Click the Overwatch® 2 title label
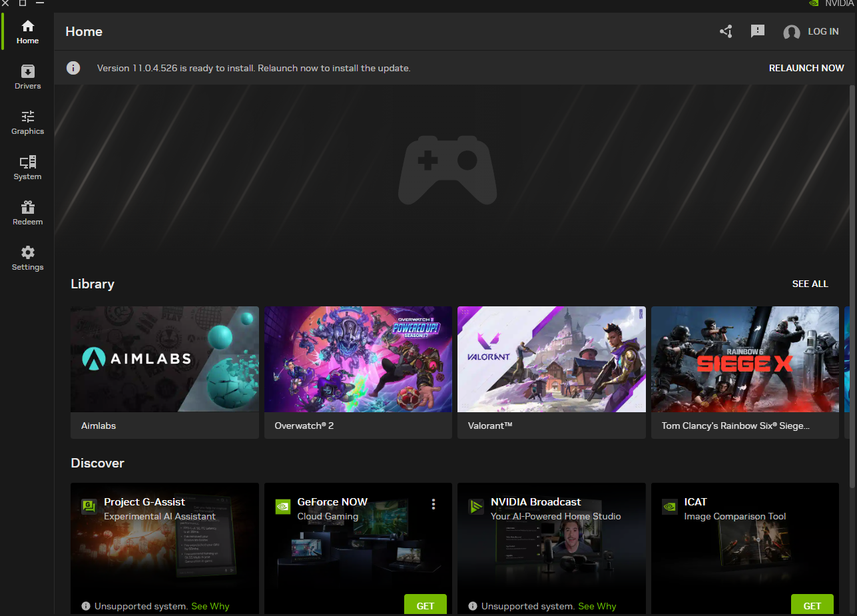857x616 pixels. point(304,426)
